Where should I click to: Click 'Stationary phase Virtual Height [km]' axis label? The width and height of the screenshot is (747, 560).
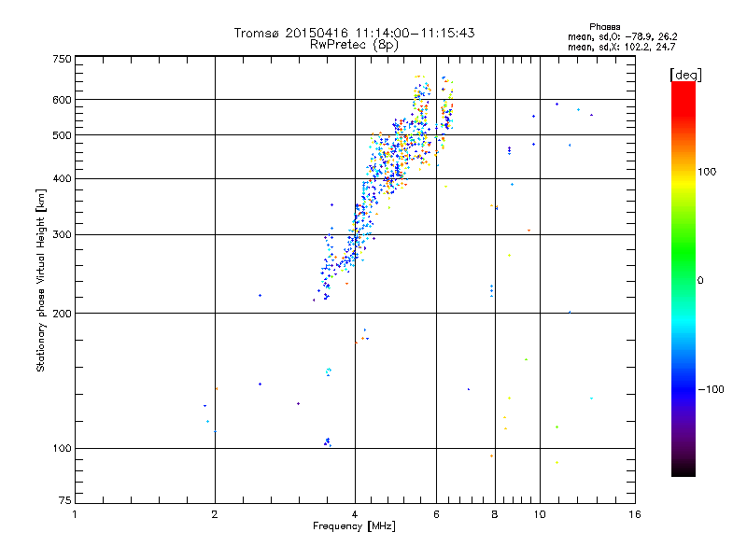pyautogui.click(x=41, y=280)
